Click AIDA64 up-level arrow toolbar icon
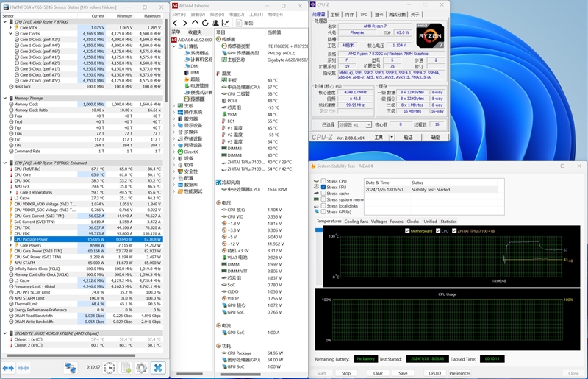Viewport: 588px width, 379px height. click(195, 24)
